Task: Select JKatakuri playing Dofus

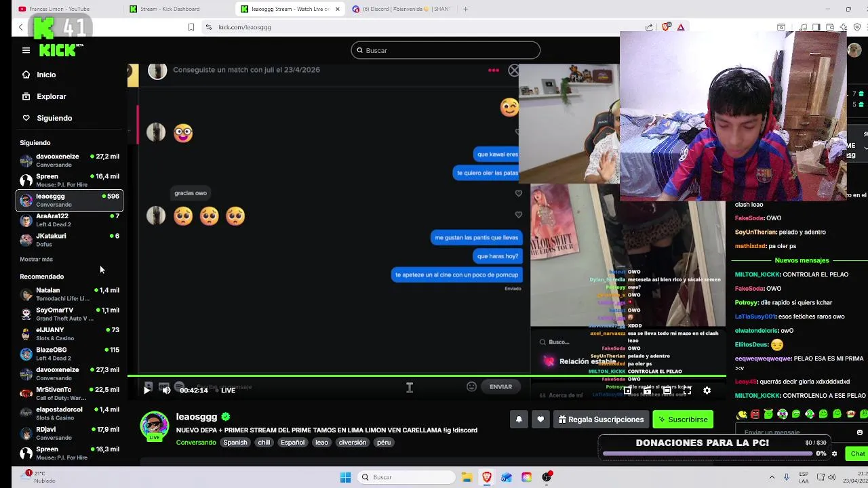Action: click(x=69, y=240)
